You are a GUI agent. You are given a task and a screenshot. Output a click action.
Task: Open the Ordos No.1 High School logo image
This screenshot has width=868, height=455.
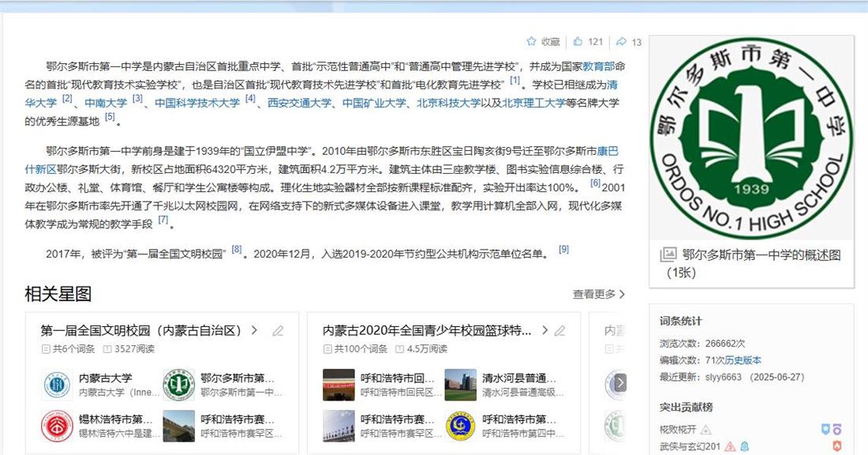[751, 138]
